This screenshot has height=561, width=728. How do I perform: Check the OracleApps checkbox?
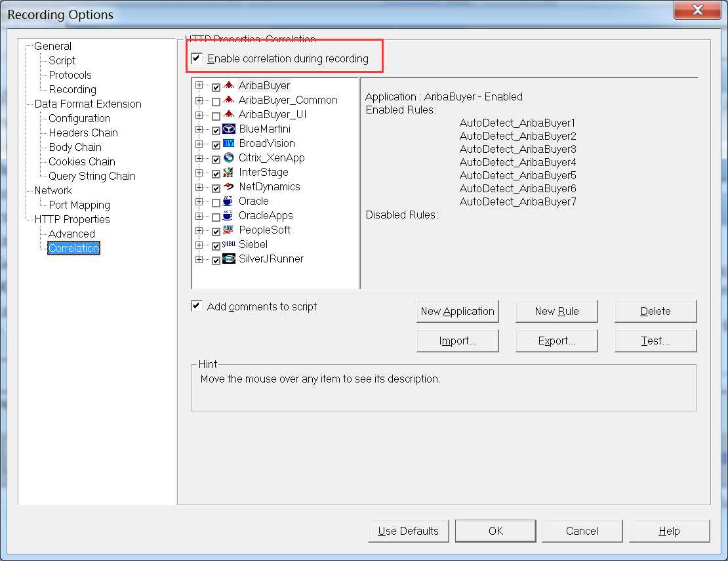tap(216, 217)
